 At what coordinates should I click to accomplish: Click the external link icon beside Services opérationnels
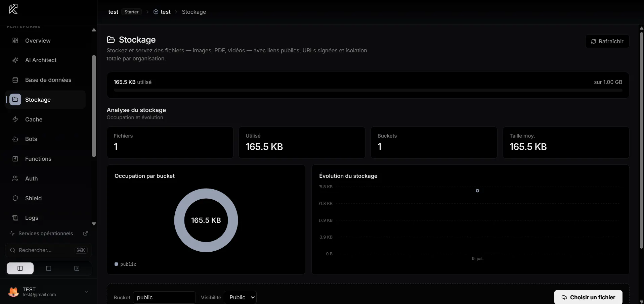point(85,233)
